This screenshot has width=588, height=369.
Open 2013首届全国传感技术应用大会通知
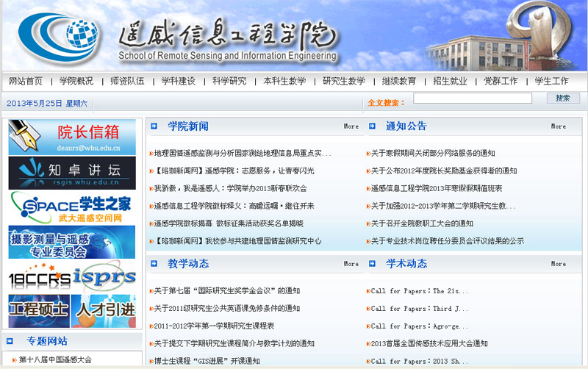(429, 343)
